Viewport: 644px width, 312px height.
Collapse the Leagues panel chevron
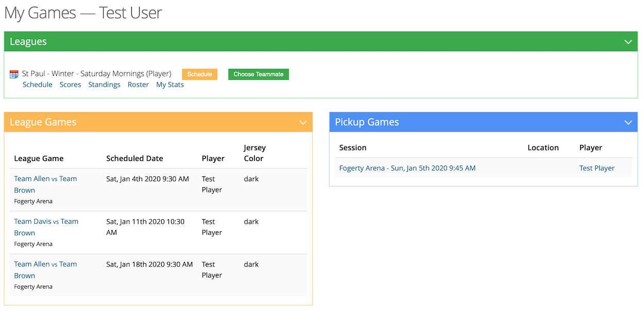pyautogui.click(x=628, y=42)
